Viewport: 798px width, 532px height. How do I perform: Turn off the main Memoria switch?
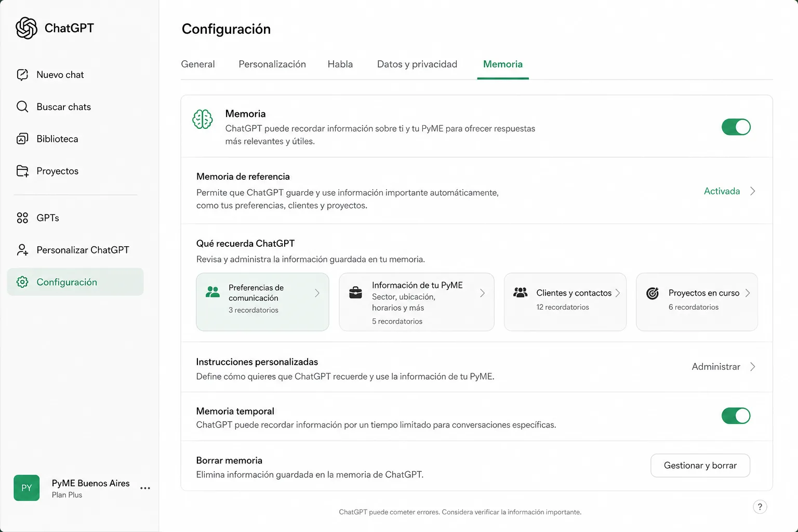click(x=736, y=127)
